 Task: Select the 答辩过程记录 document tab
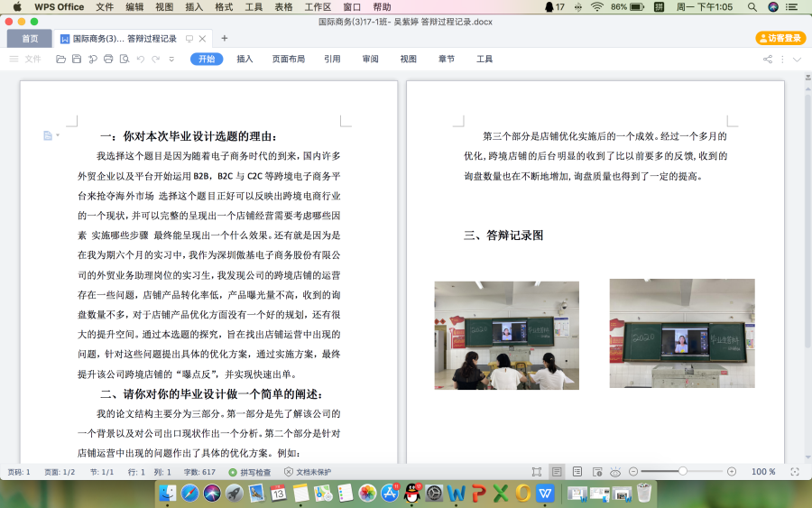tap(125, 39)
